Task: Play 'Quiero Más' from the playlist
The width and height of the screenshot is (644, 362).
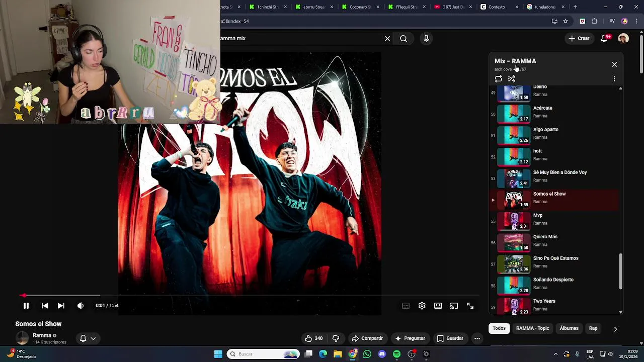Action: coord(553,242)
